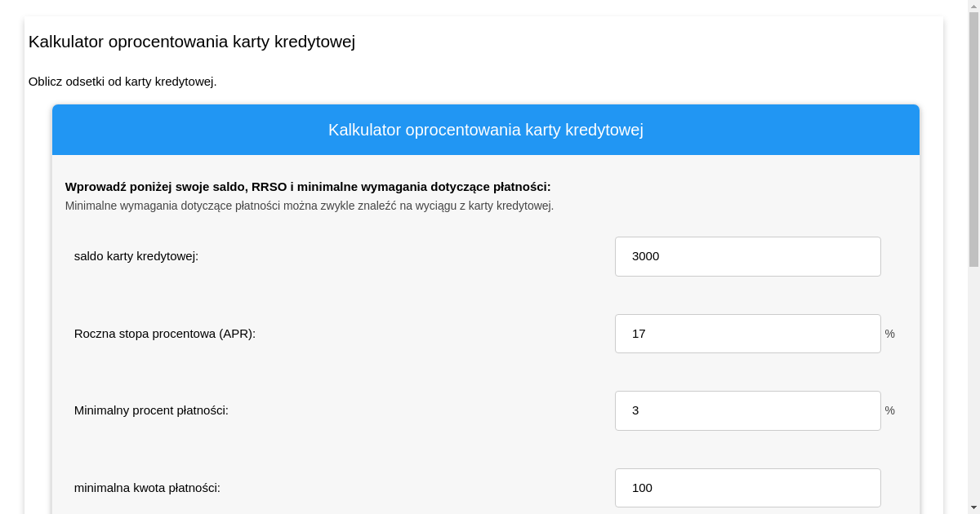Screen dimensions: 980x514
Task: Focus the Roczna stopa procentowa input
Action: tap(747, 334)
